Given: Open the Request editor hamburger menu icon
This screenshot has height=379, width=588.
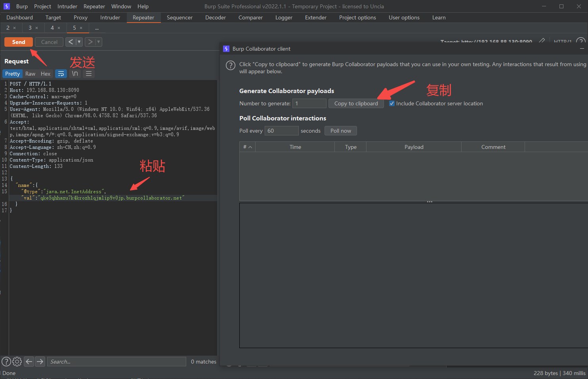Looking at the screenshot, I should click(x=89, y=74).
